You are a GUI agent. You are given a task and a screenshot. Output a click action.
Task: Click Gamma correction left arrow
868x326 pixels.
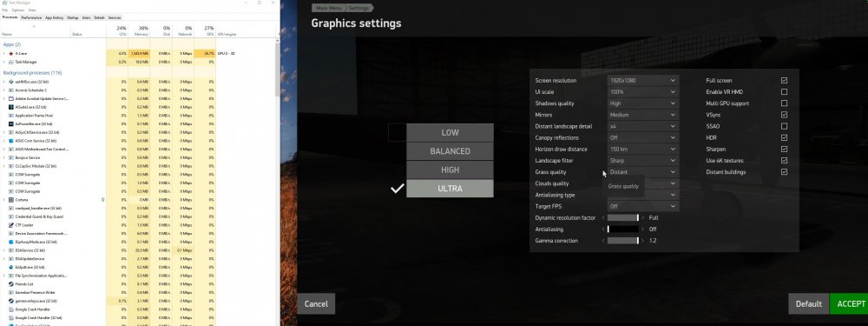(603, 241)
